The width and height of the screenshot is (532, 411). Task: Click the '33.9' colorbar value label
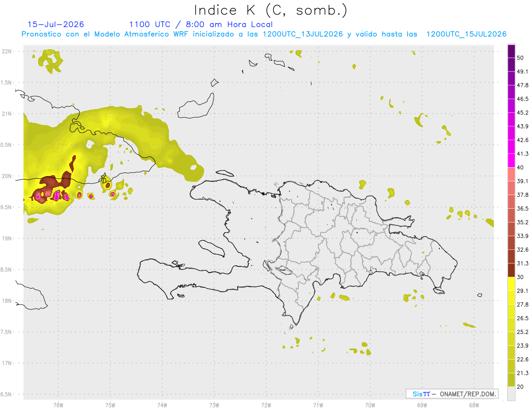click(523, 236)
